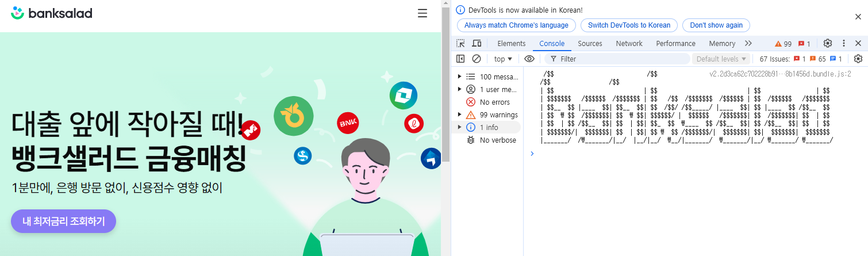This screenshot has height=256, width=868.
Task: Select the Network tab
Action: pos(629,44)
